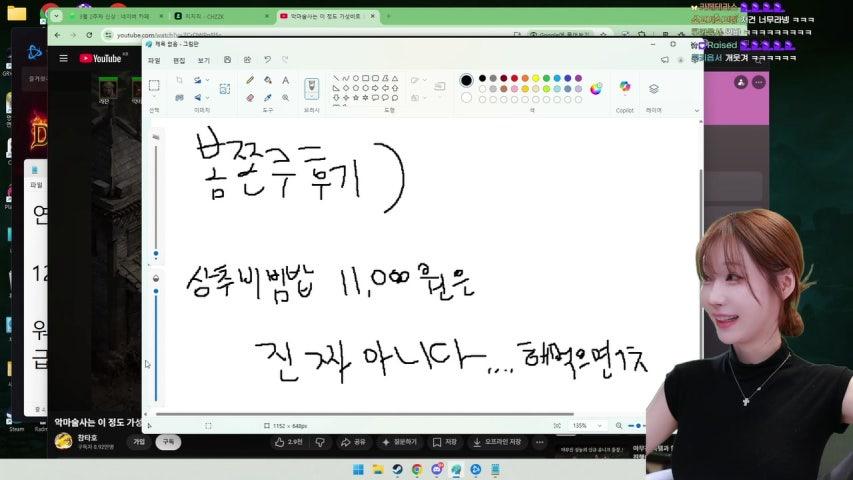This screenshot has width=853, height=480.
Task: Click the rectangular Selection tool
Action: (154, 85)
